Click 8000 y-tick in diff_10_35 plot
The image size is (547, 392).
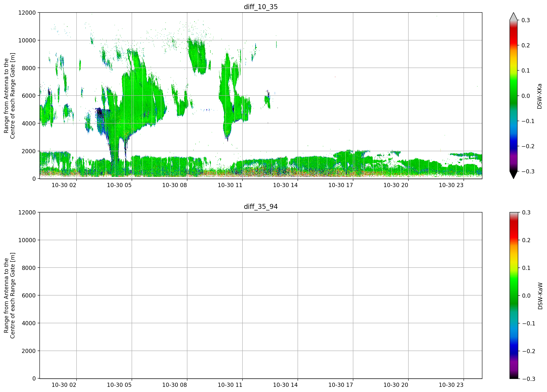(x=29, y=68)
